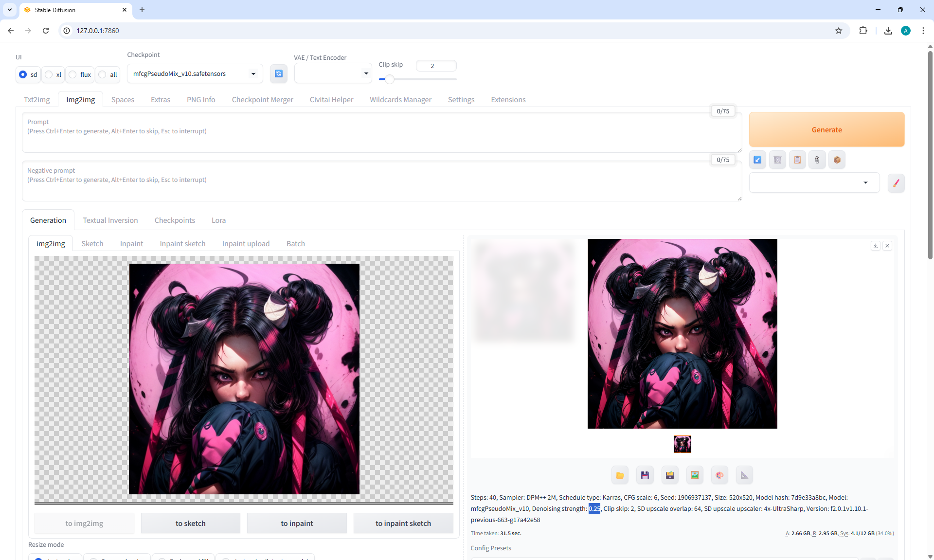This screenshot has width=934, height=560.
Task: Click the pink paintbrush edit-styles icon
Action: pos(896,183)
